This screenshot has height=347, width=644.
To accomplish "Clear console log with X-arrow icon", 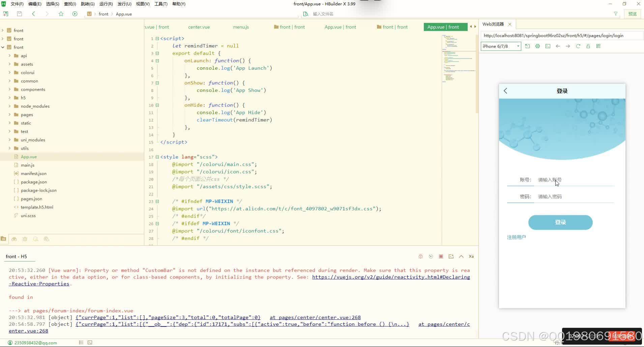I will pyautogui.click(x=471, y=256).
